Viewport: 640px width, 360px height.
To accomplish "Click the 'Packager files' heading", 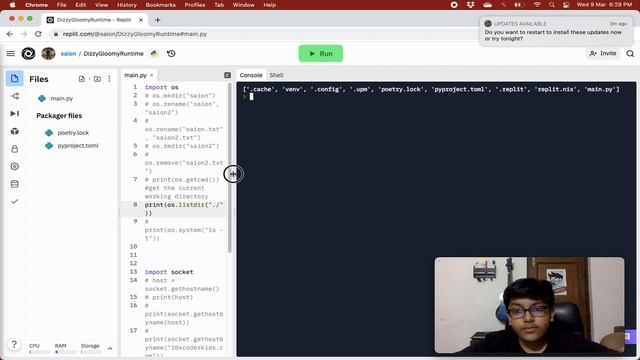I will (59, 116).
